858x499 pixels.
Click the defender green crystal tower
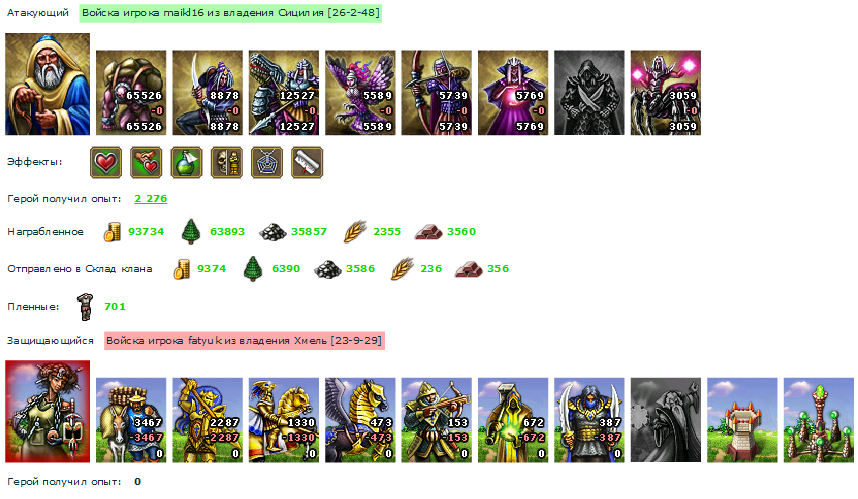tap(819, 420)
